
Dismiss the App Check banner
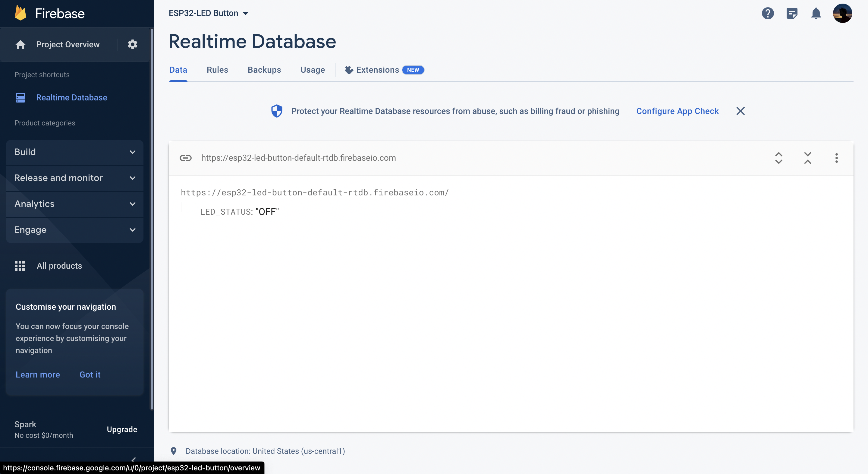[x=740, y=111]
